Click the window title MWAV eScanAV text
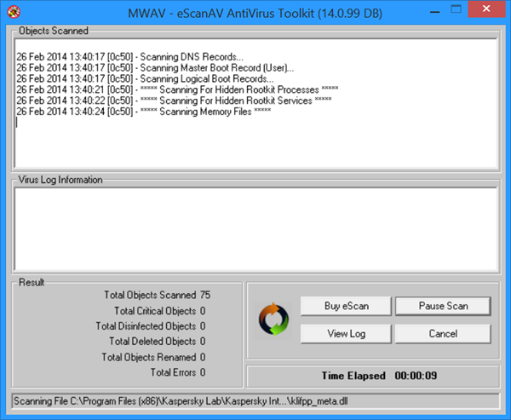Screen dimensions: 511x420 255,14
